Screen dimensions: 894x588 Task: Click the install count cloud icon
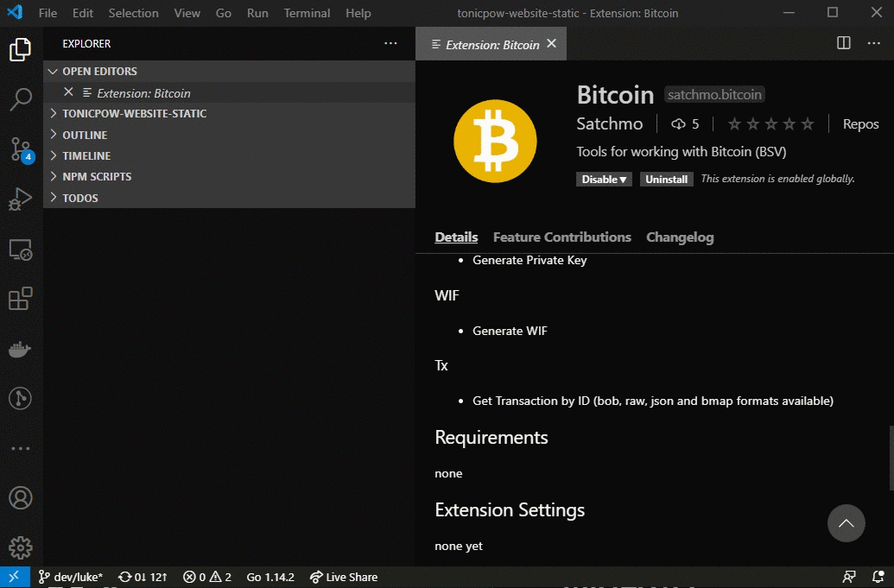(678, 123)
